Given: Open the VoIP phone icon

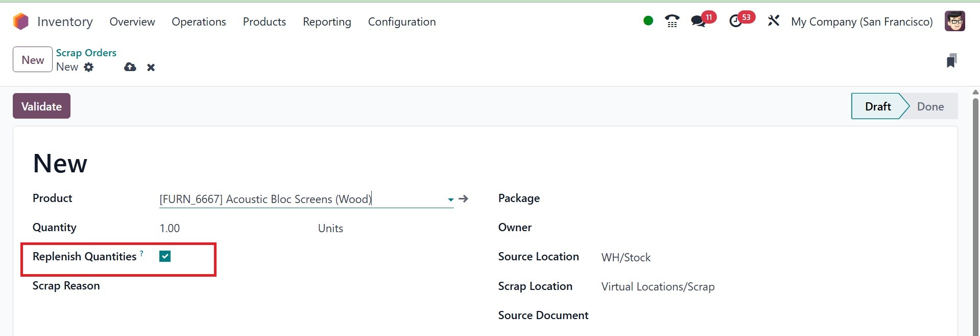Looking at the screenshot, I should coord(672,21).
